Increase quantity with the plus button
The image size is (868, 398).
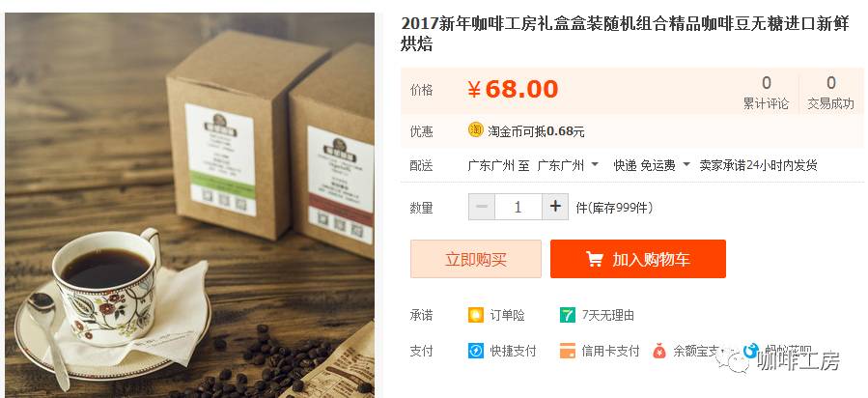[555, 207]
